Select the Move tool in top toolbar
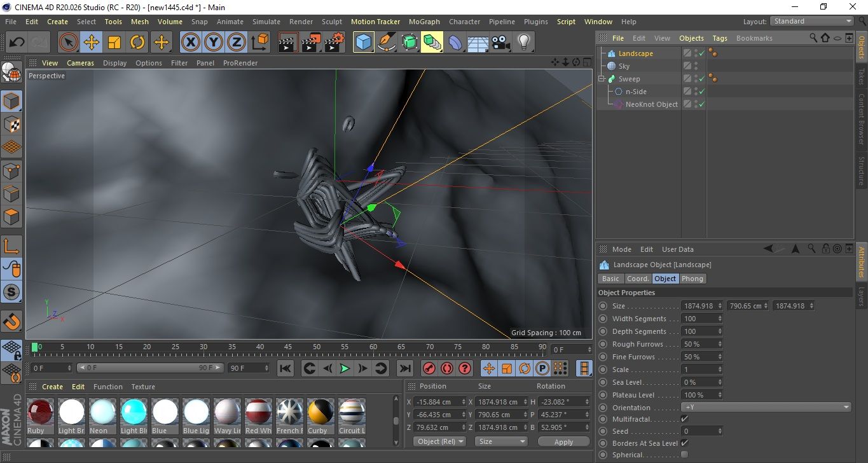Image resolution: width=868 pixels, height=463 pixels. (92, 43)
